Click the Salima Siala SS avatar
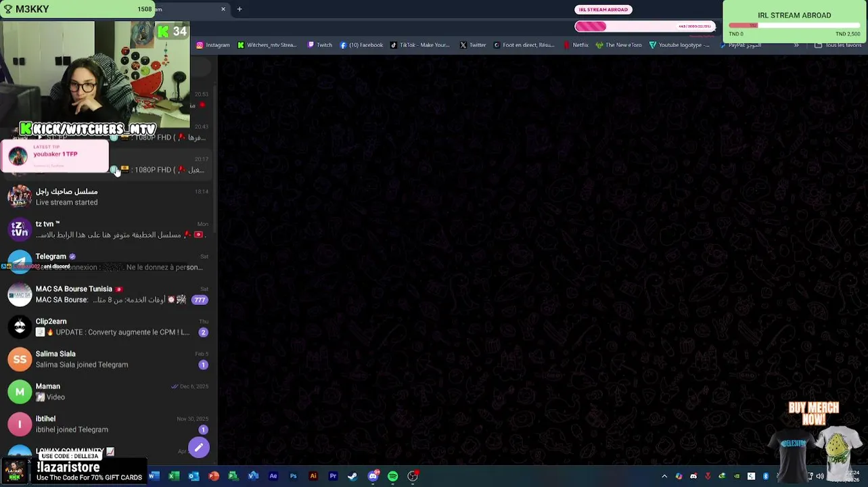The height and width of the screenshot is (487, 868). 20,359
